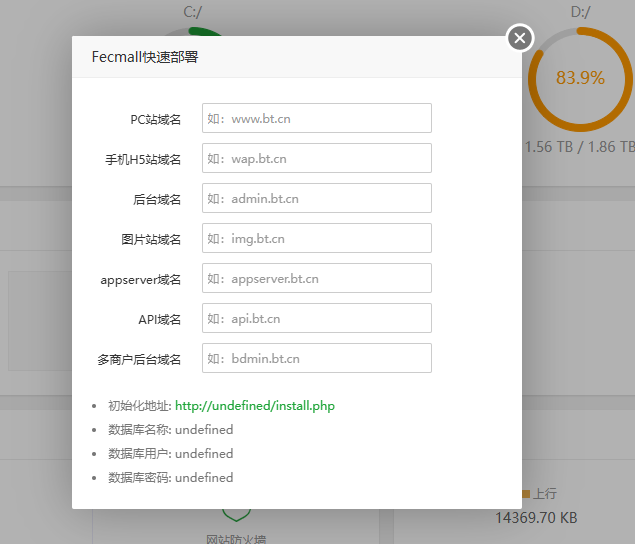Image resolution: width=635 pixels, height=544 pixels.
Task: Click the 多商户后台域名 label
Action: pos(139,360)
